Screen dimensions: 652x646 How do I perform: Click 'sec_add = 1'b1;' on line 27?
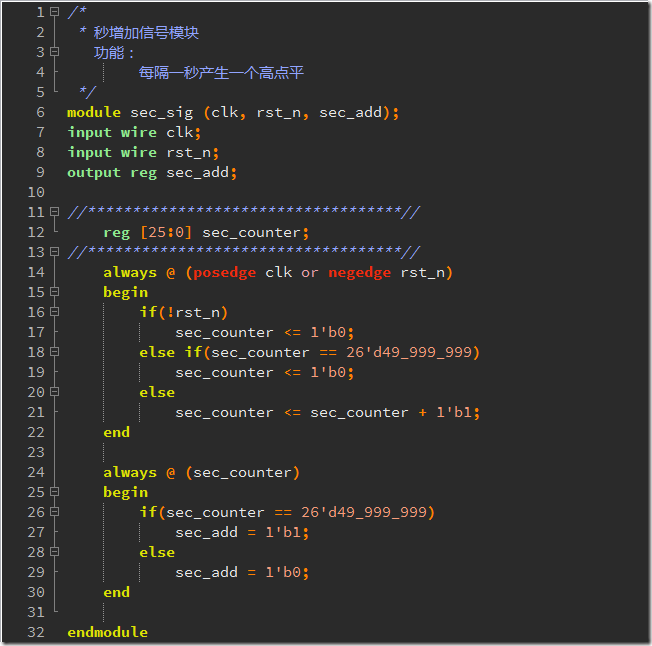(242, 533)
